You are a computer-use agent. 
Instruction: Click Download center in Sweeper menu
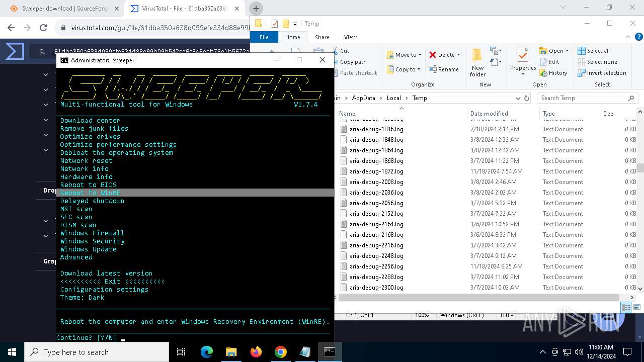pos(90,120)
